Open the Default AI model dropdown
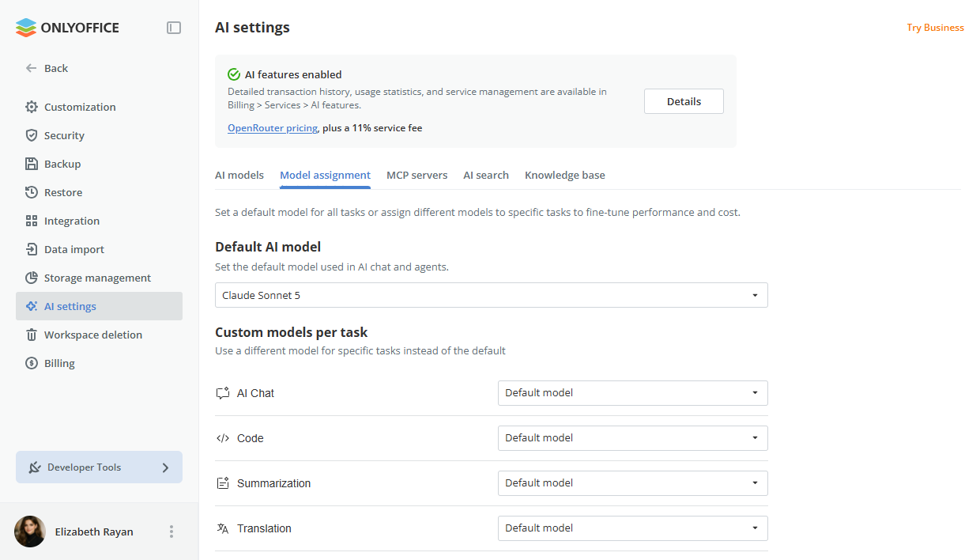Screen dimensions: 980x560 click(491, 295)
